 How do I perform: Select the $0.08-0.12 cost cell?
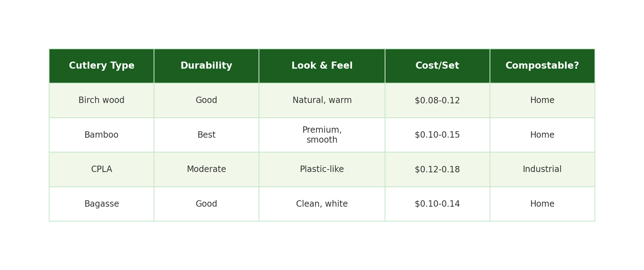437,100
